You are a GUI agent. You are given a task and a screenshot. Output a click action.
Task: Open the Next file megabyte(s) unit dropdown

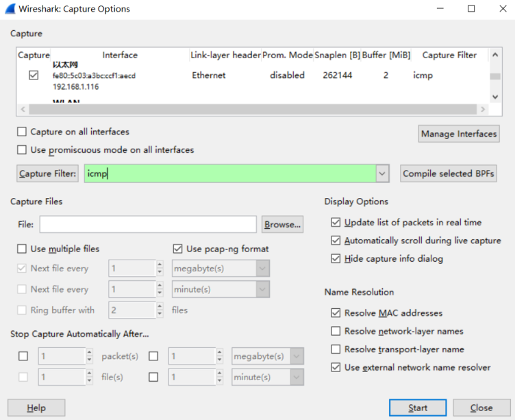(262, 269)
